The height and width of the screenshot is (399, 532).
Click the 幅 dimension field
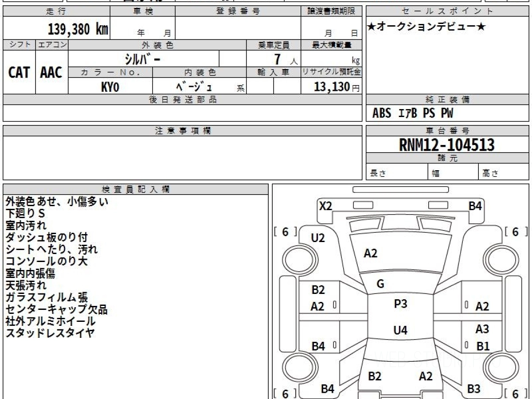454,172
